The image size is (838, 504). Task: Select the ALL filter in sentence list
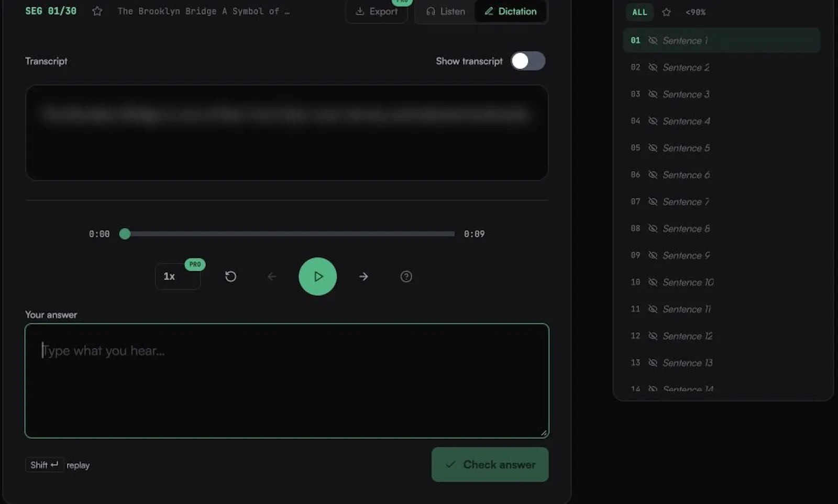coord(639,12)
